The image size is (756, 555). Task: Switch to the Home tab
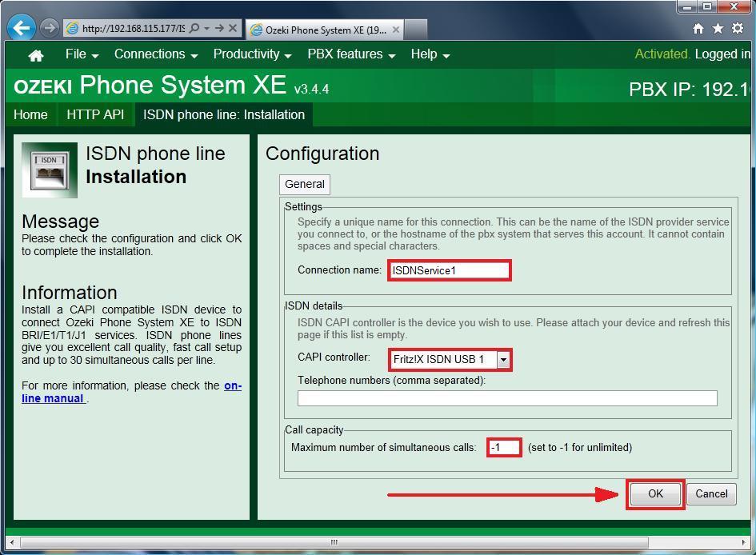pos(30,114)
